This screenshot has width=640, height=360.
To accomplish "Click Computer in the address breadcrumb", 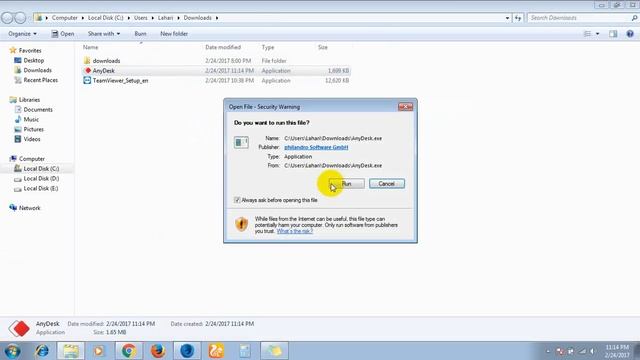I will [64, 18].
